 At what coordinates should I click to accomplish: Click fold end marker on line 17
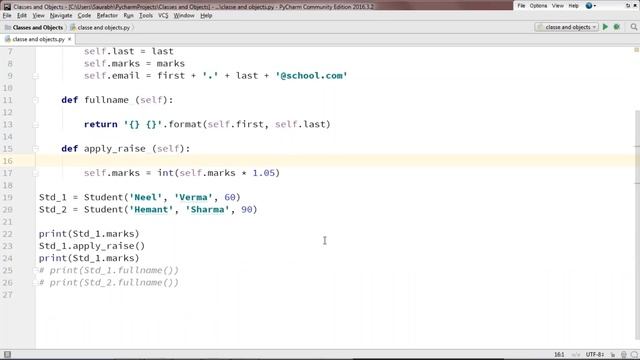click(36, 173)
